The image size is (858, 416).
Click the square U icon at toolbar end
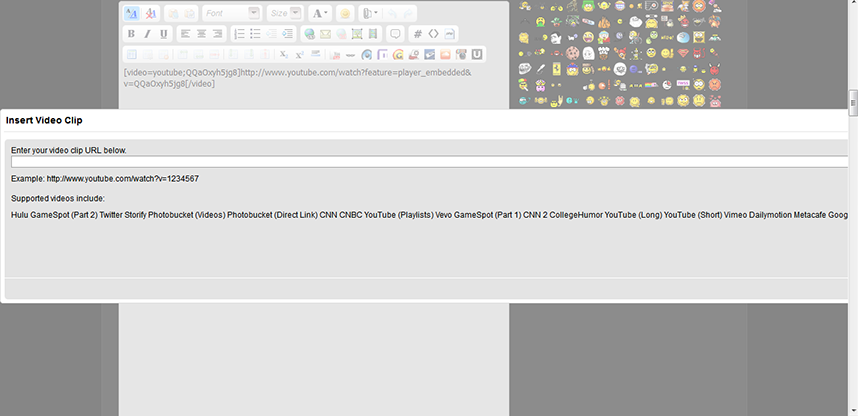point(477,55)
